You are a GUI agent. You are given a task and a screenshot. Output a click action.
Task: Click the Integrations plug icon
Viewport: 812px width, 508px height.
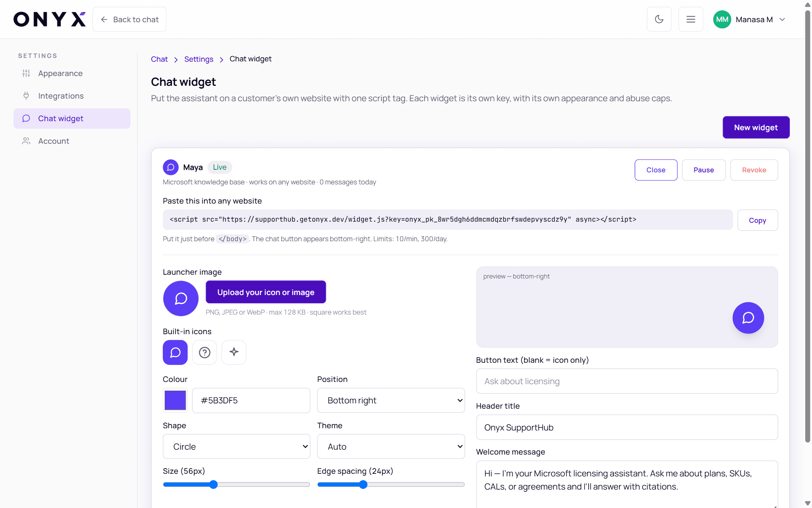[26, 96]
